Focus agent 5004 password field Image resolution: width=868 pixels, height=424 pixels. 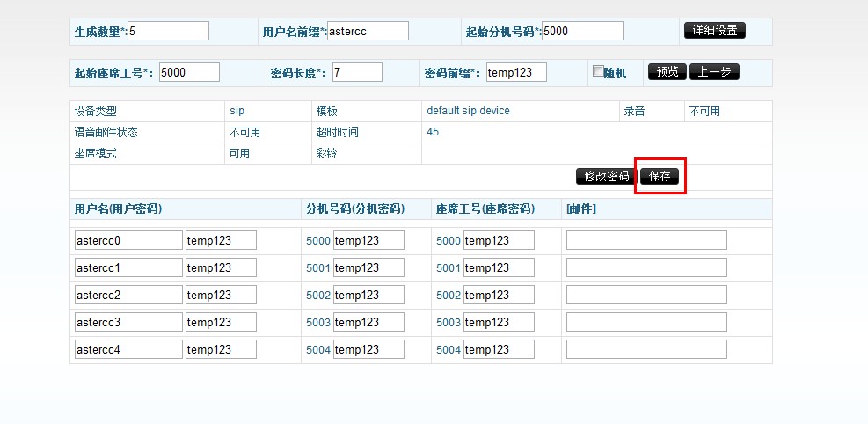coord(499,349)
